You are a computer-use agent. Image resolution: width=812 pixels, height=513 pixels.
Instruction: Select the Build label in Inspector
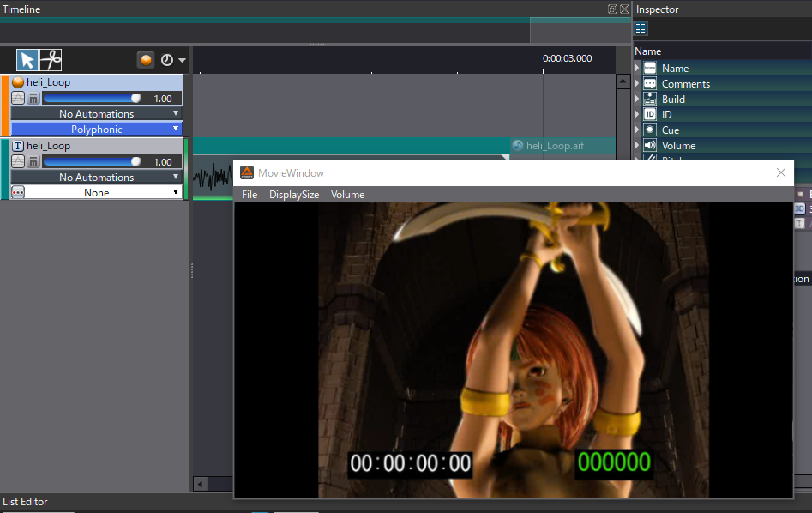coord(673,99)
